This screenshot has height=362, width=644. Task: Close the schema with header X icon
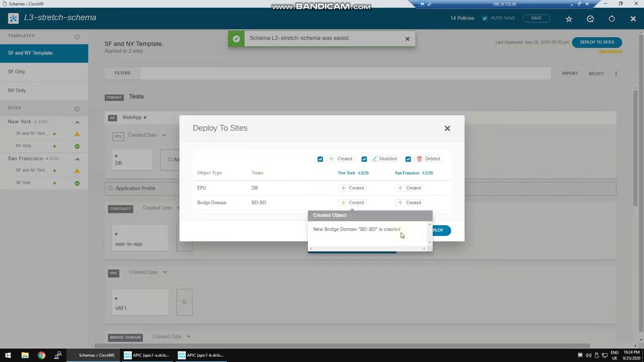pyautogui.click(x=633, y=19)
